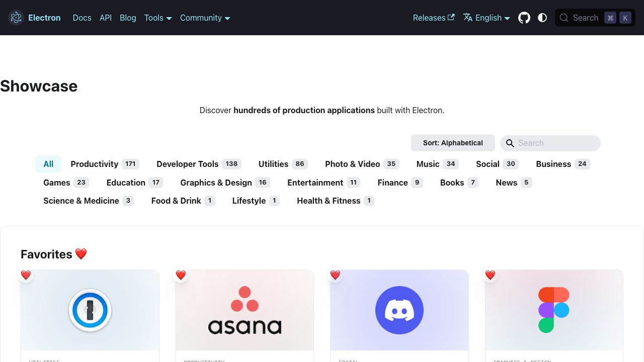Click the Electron atom logo icon
This screenshot has height=362, width=644.
coord(16,18)
